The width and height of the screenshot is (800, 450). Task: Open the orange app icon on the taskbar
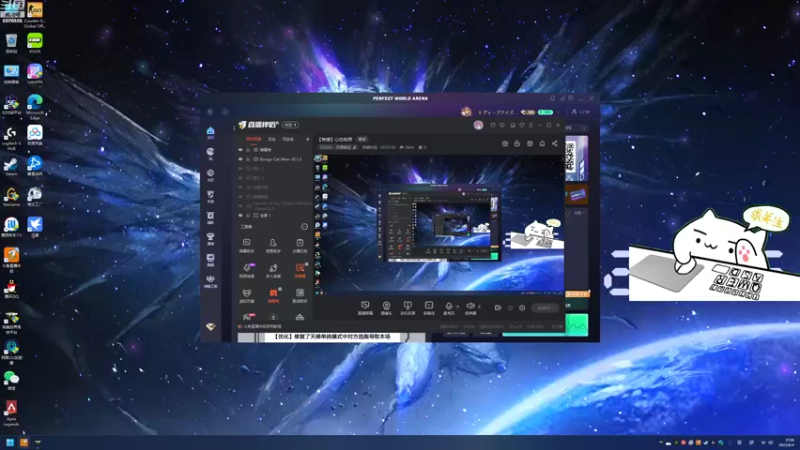click(x=24, y=442)
